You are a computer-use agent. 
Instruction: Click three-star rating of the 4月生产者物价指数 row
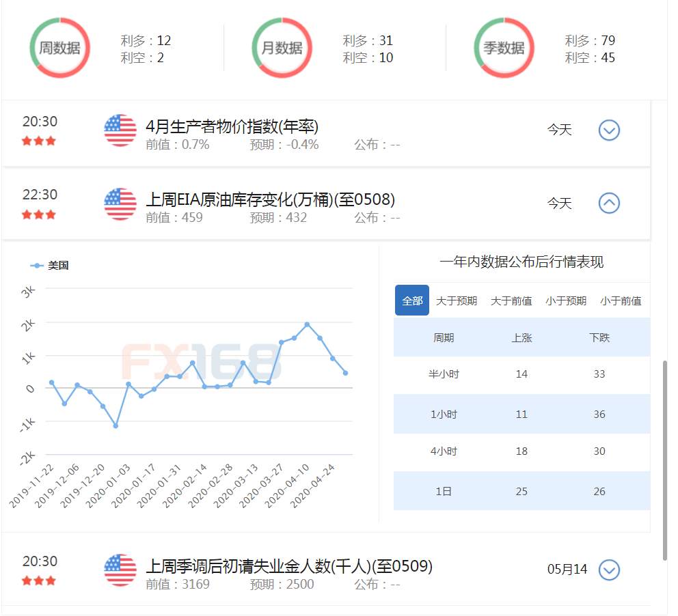(39, 141)
